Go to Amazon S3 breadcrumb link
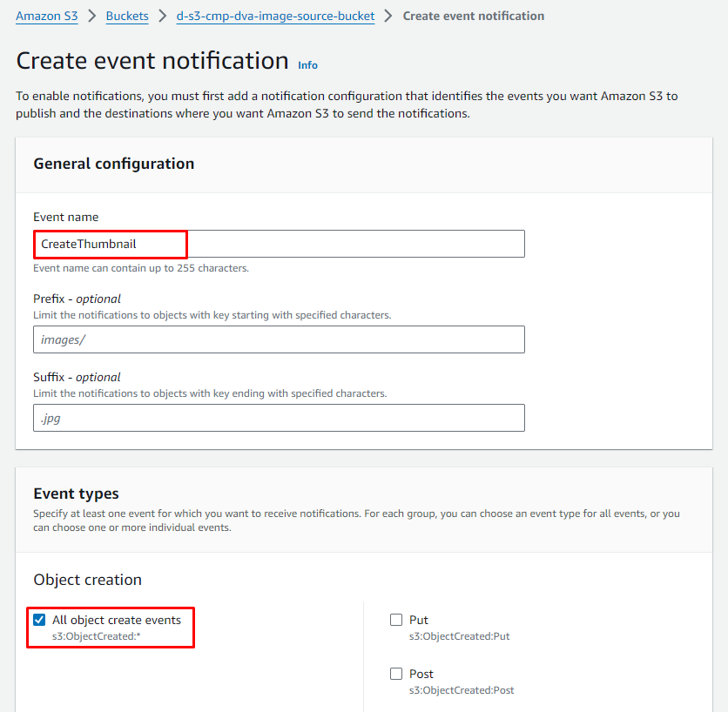This screenshot has width=728, height=712. click(x=46, y=16)
